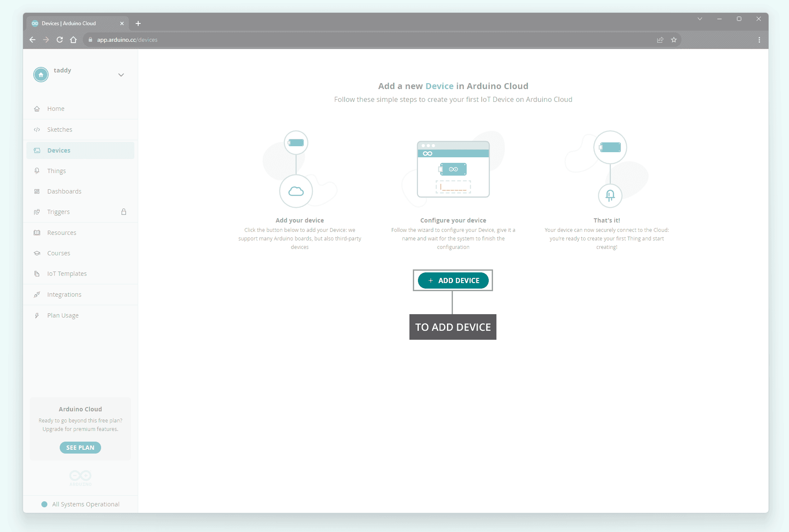Click the SEE PLAN upgrade button
This screenshot has width=789, height=532.
point(80,448)
